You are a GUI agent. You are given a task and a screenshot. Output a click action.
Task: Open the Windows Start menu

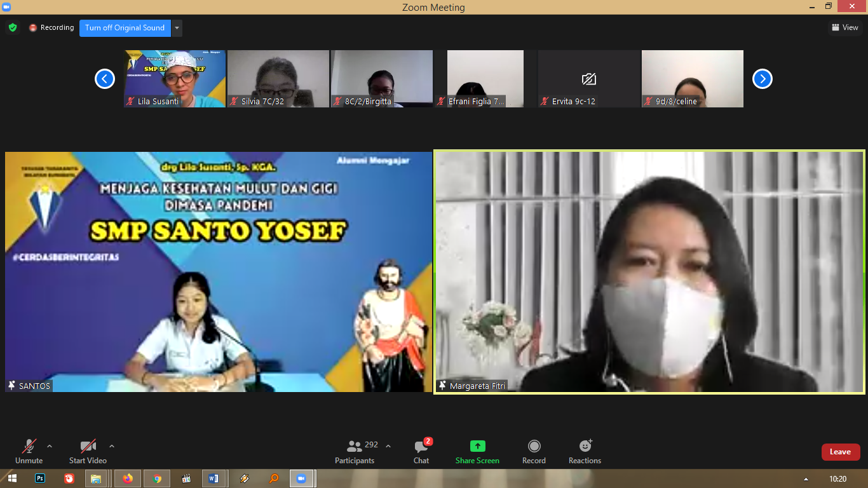pyautogui.click(x=11, y=478)
